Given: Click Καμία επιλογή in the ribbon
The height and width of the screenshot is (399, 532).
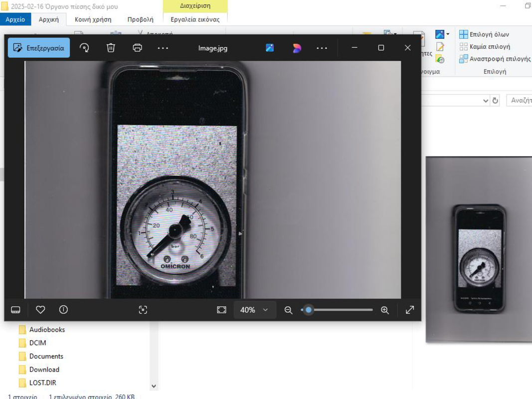Looking at the screenshot, I should (485, 46).
